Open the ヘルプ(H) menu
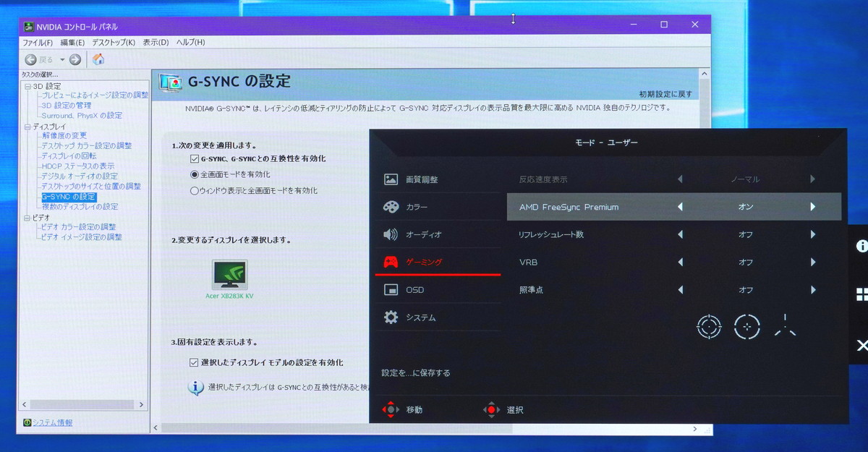Image resolution: width=868 pixels, height=452 pixels. pyautogui.click(x=191, y=42)
